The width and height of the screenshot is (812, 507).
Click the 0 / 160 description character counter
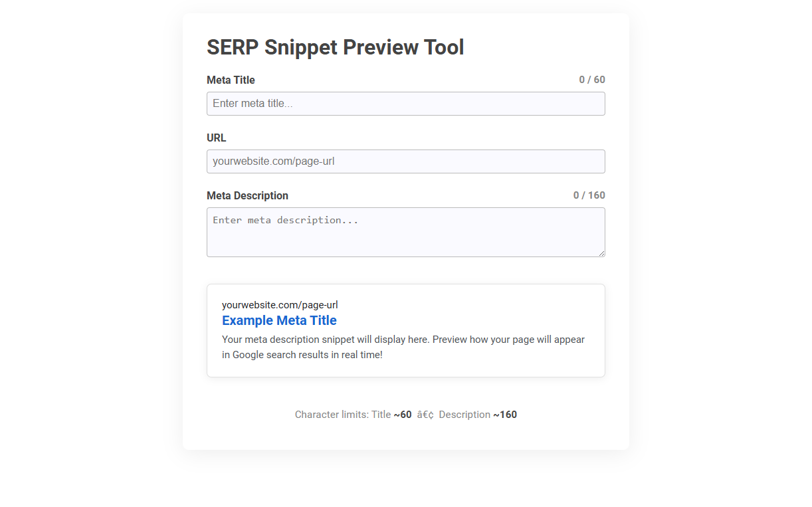click(x=589, y=195)
